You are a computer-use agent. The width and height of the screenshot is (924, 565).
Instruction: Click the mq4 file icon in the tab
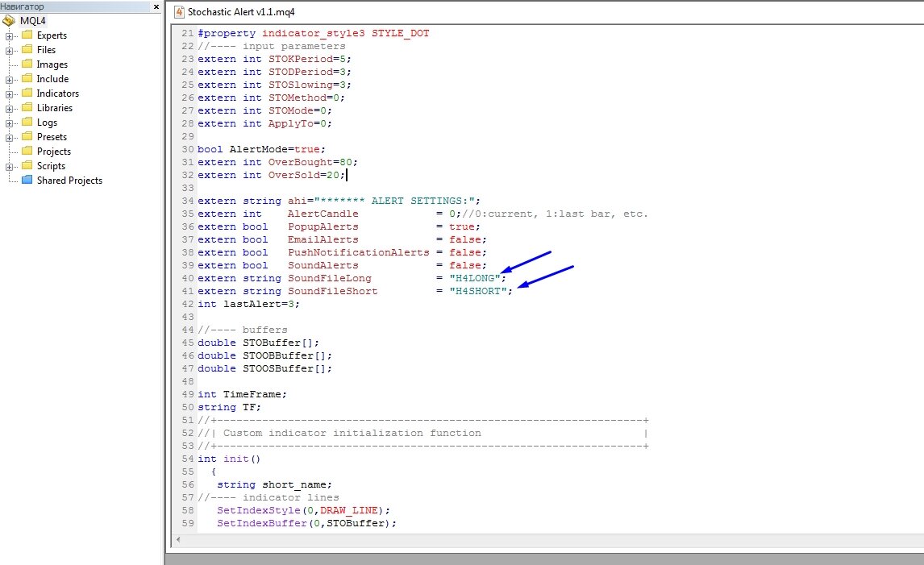[x=179, y=12]
